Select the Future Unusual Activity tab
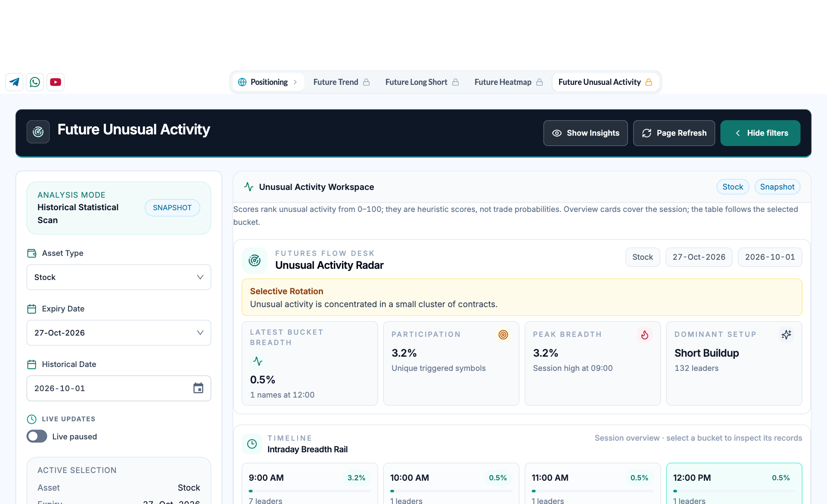The width and height of the screenshot is (827, 504). 605,82
